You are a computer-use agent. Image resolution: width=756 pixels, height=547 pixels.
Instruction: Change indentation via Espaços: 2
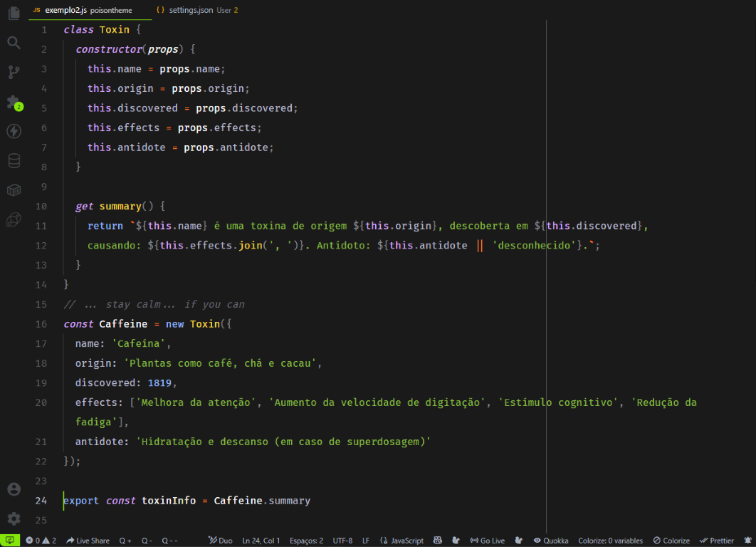[307, 541]
